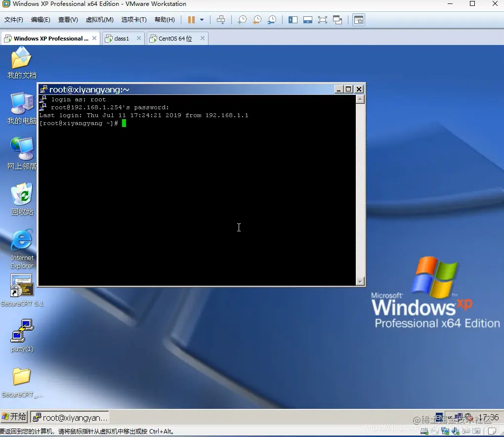Click PuTTY scrollbar up arrow
This screenshot has height=437, width=504.
(x=360, y=99)
